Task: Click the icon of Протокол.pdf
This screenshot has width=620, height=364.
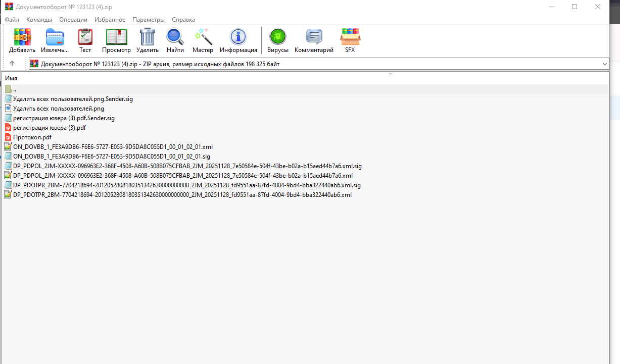Action: pos(8,137)
